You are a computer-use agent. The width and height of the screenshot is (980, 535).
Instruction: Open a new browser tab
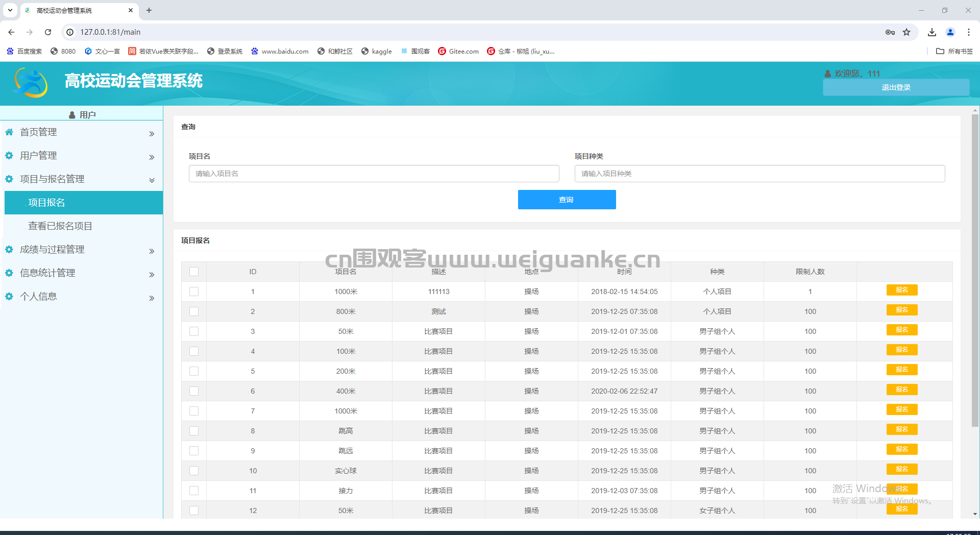(x=149, y=10)
